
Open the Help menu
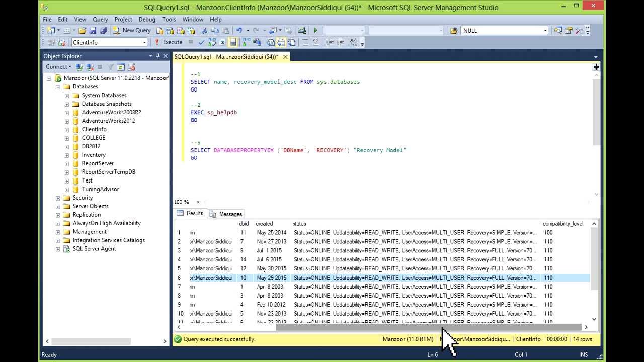pyautogui.click(x=216, y=19)
